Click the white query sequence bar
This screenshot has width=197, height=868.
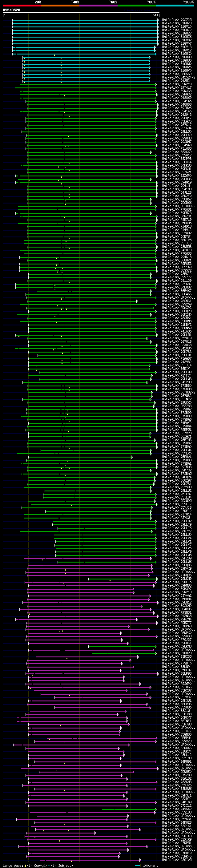click(x=81, y=13)
